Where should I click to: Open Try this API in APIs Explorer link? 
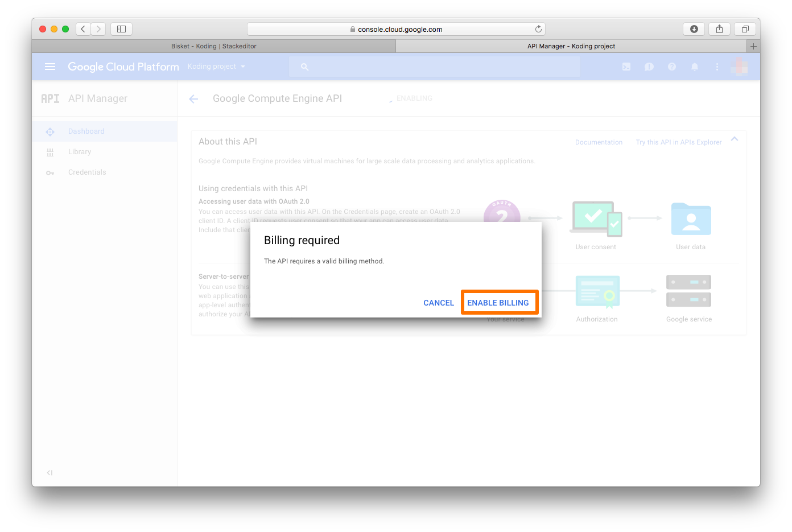[x=679, y=142]
